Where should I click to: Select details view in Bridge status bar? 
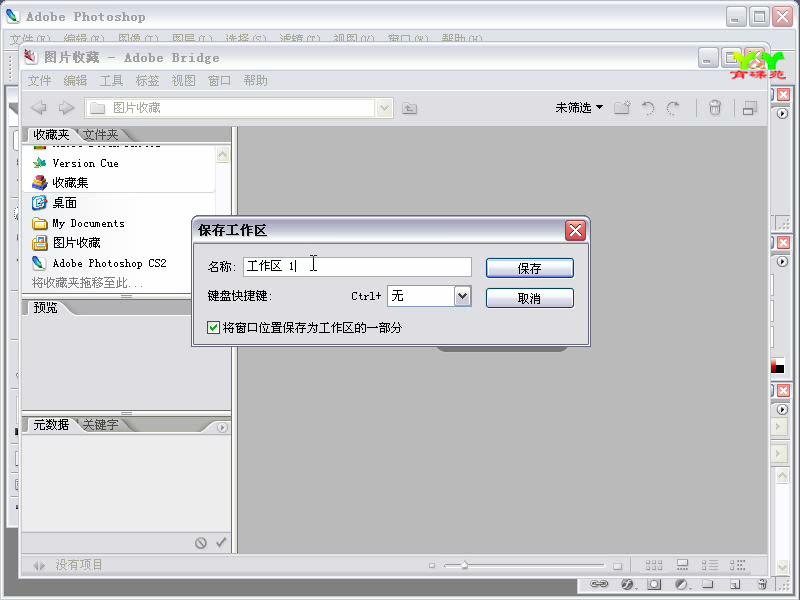[x=709, y=565]
